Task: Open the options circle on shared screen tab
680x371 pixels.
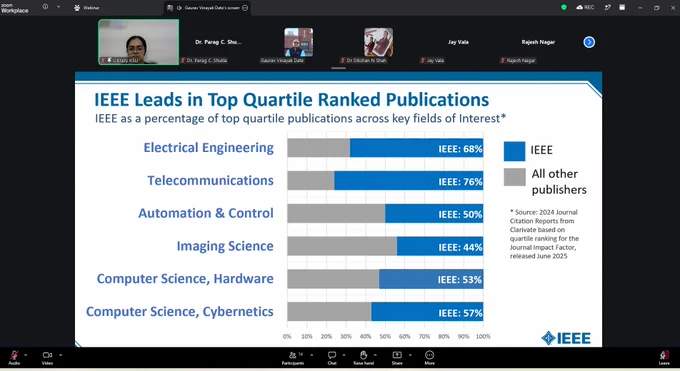Action: pos(245,8)
